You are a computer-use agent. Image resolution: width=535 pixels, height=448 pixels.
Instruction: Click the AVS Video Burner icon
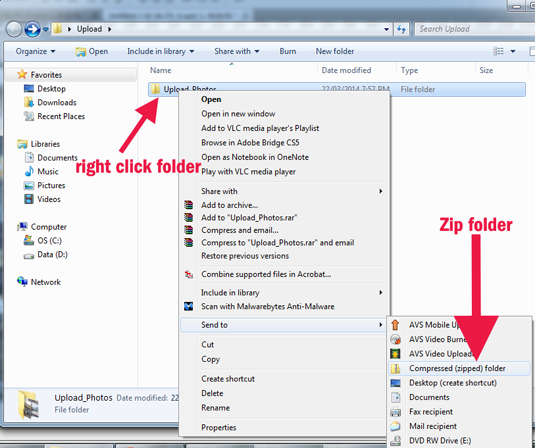click(395, 339)
